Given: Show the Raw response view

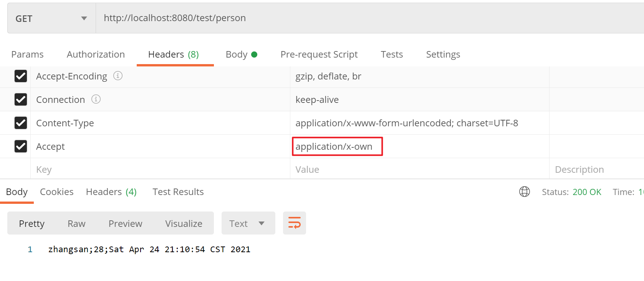Looking at the screenshot, I should click(x=76, y=223).
